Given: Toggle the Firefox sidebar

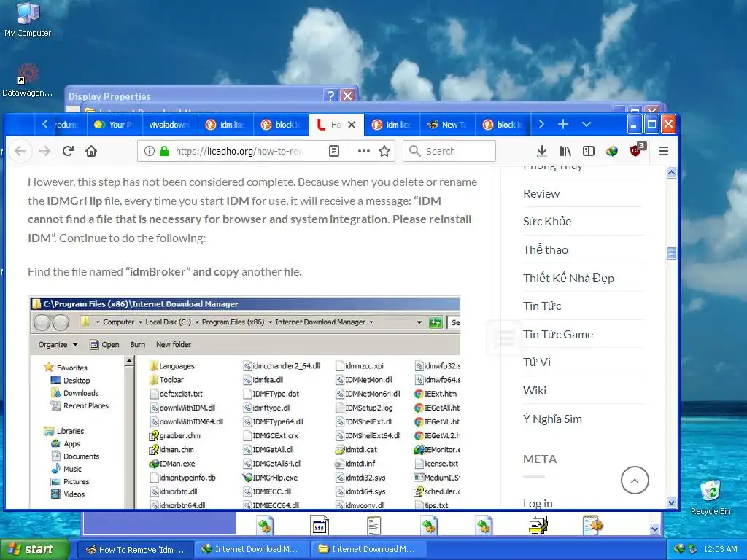Looking at the screenshot, I should 589,152.
